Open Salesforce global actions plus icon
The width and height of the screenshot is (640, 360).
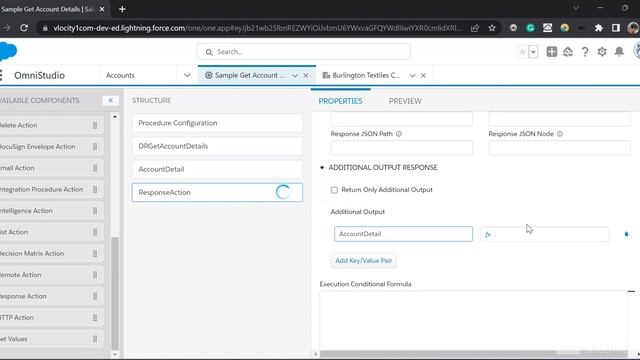coord(551,52)
